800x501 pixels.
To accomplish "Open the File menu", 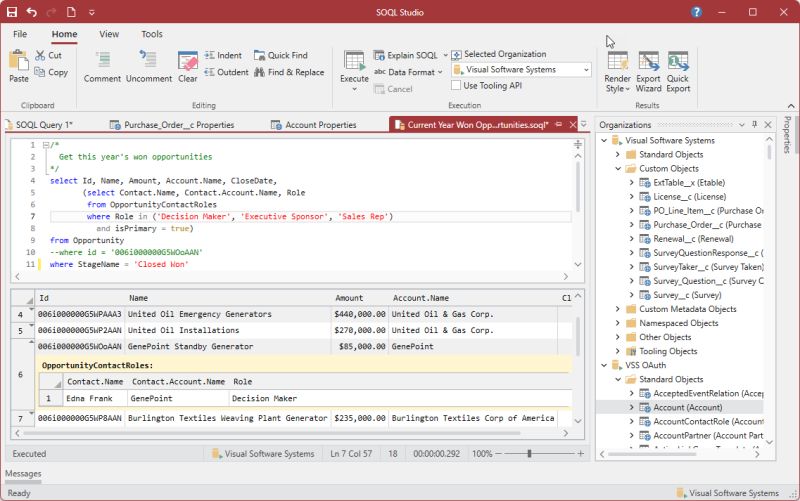I will click(x=20, y=34).
